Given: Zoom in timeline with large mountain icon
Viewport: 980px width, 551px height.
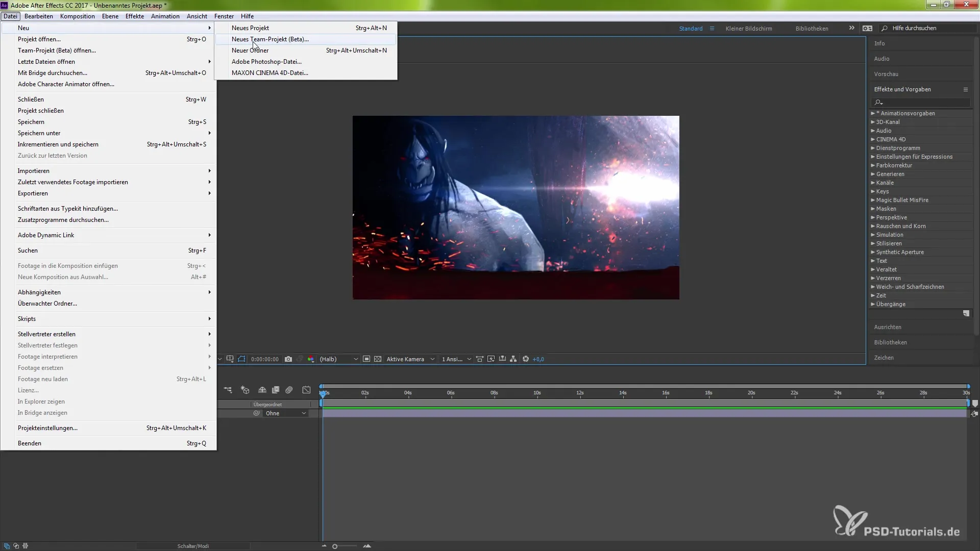Looking at the screenshot, I should pos(367,546).
